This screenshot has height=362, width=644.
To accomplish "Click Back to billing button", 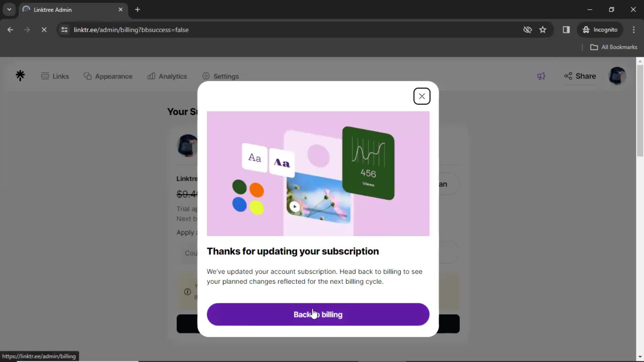I will [318, 314].
